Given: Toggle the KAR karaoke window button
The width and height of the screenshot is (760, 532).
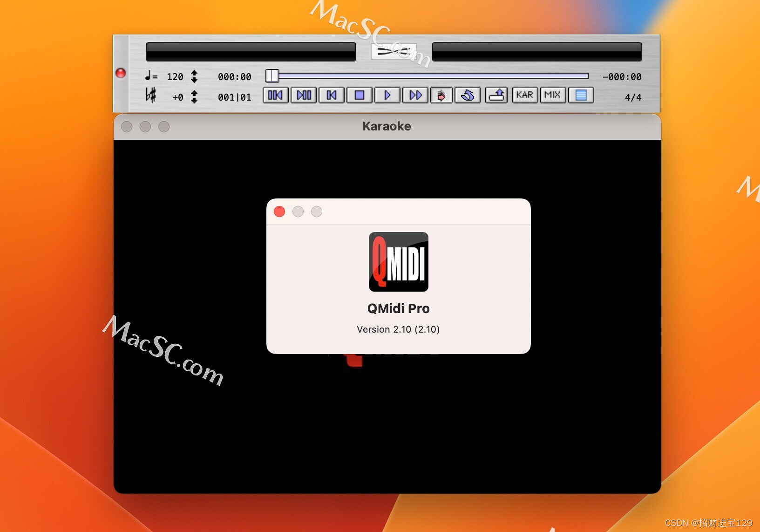Looking at the screenshot, I should coord(525,95).
